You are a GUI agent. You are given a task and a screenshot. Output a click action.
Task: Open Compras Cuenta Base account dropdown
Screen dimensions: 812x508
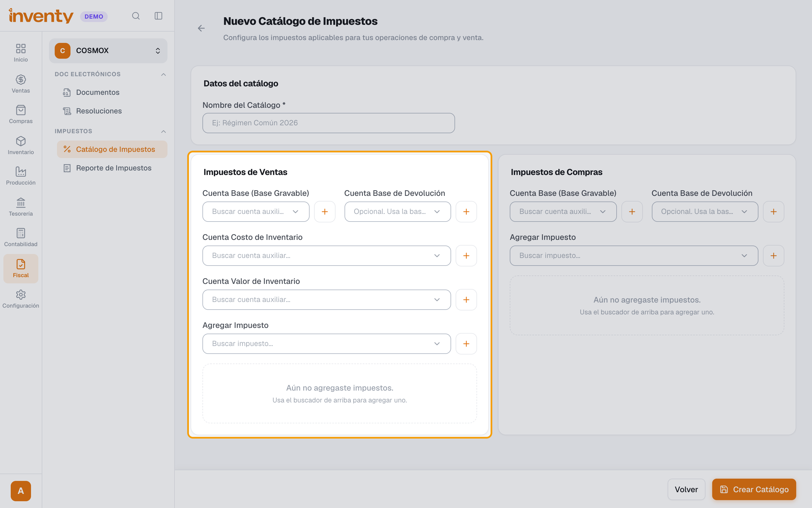coord(563,212)
